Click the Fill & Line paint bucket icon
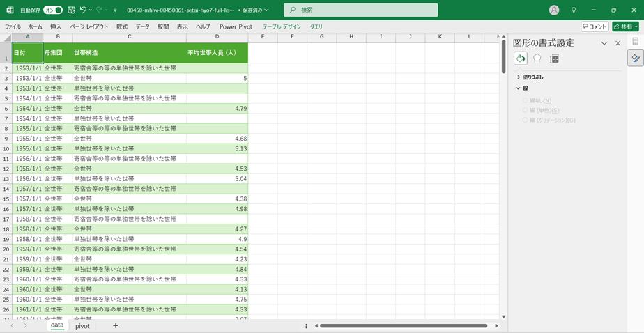 [x=521, y=59]
